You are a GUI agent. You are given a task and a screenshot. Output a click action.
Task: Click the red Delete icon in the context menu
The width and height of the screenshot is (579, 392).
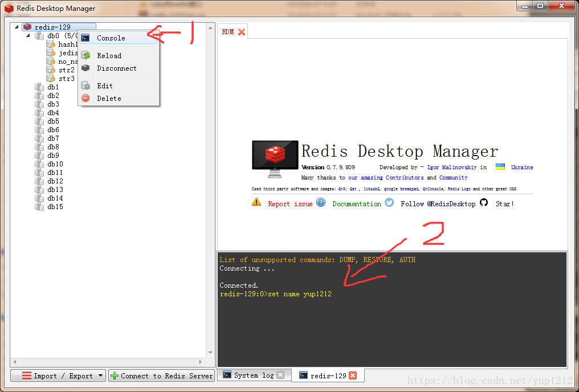86,98
